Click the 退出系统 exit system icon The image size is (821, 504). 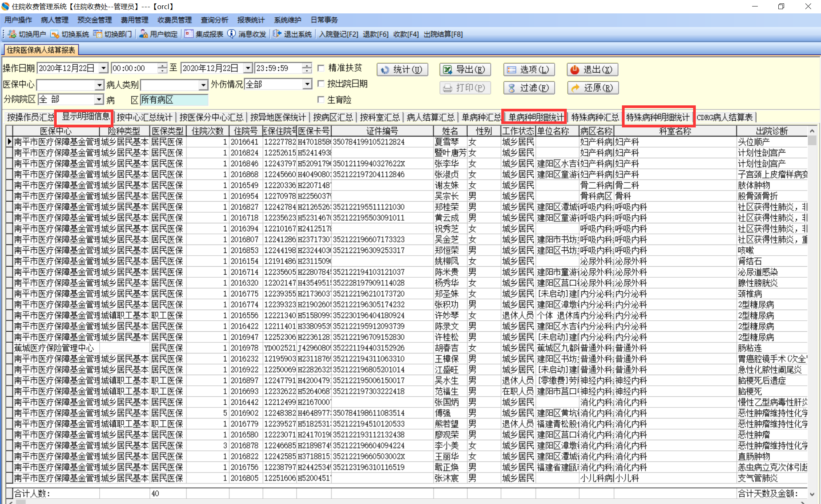click(277, 34)
